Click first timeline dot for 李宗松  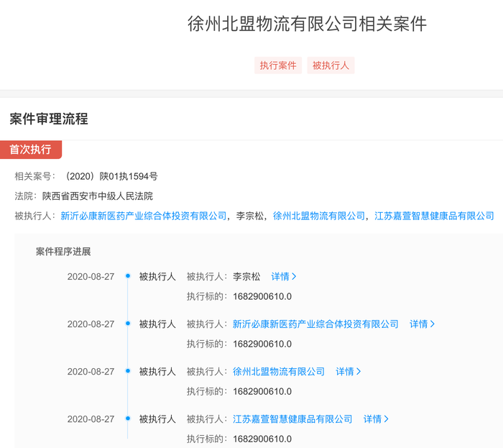(128, 276)
